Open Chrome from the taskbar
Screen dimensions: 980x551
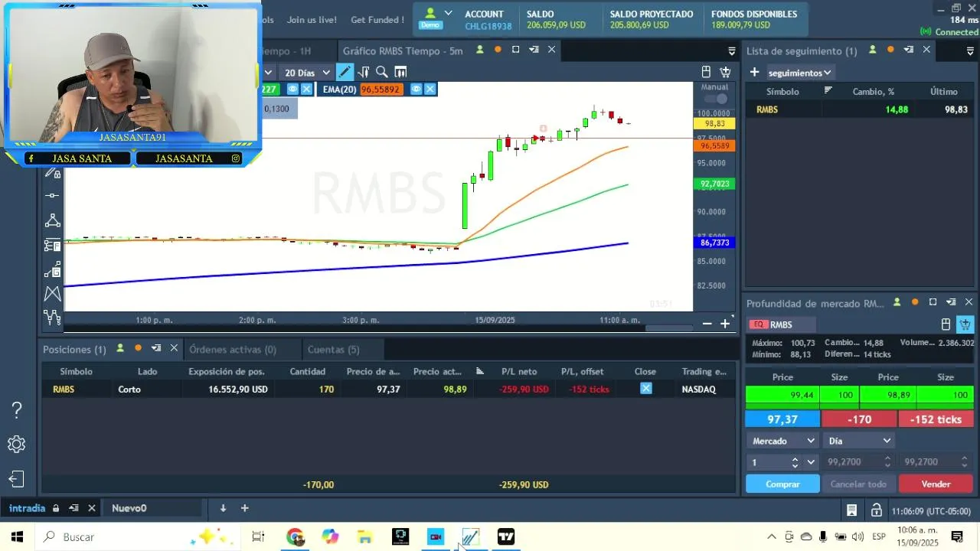(295, 536)
